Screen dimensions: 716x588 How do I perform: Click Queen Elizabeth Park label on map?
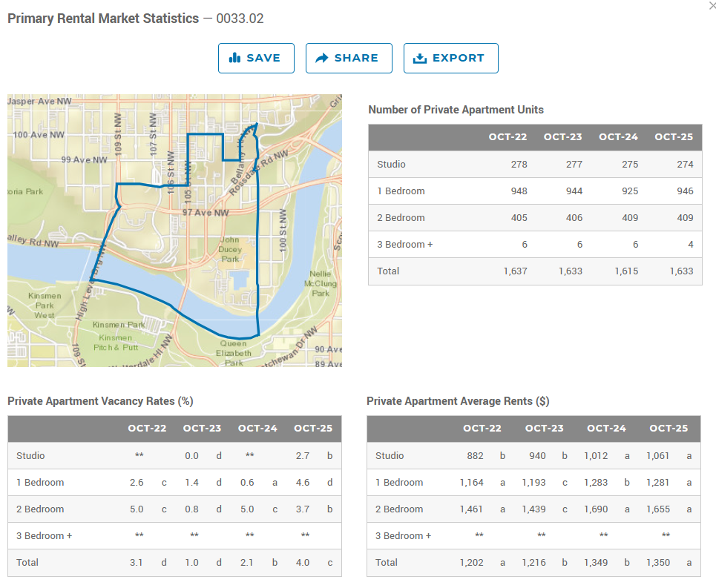(x=234, y=353)
